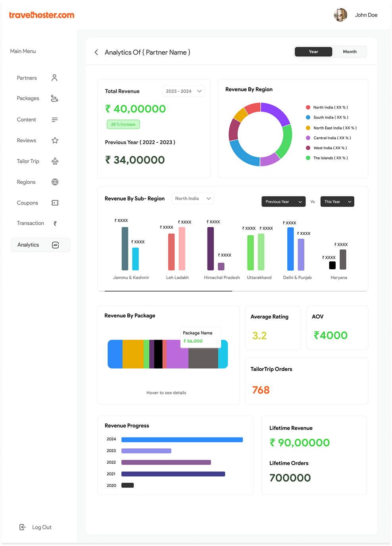
Task: Click the Coupons ticket icon
Action: 55,203
